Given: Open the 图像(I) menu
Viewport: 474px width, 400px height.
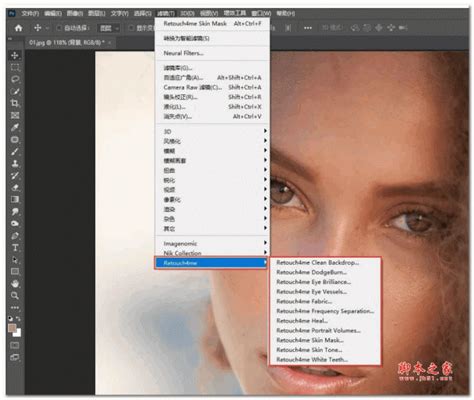Looking at the screenshot, I should [x=75, y=13].
